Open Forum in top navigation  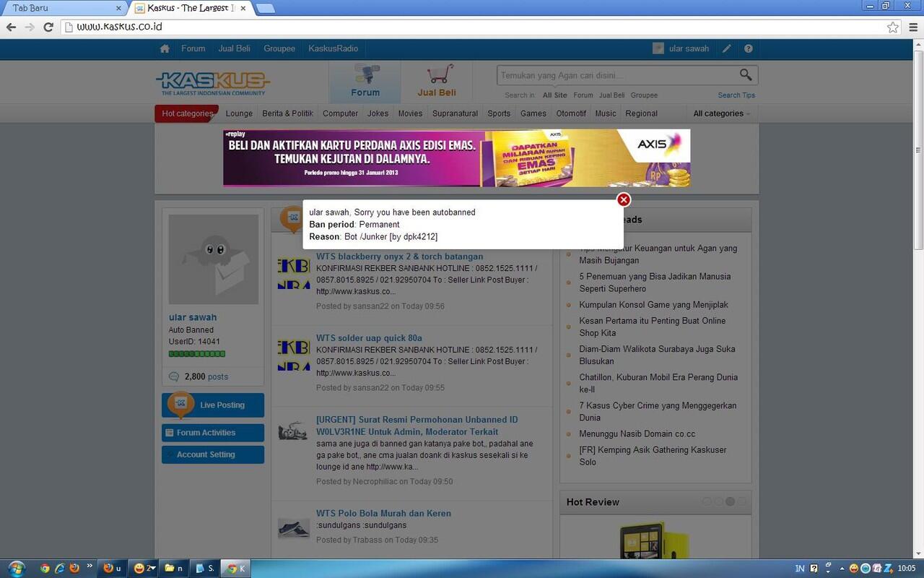pos(193,48)
